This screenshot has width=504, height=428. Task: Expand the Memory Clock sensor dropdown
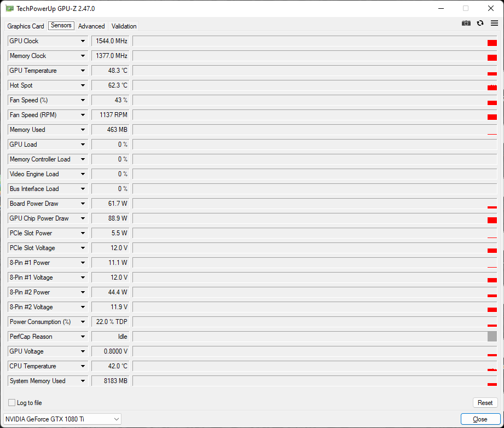point(83,56)
